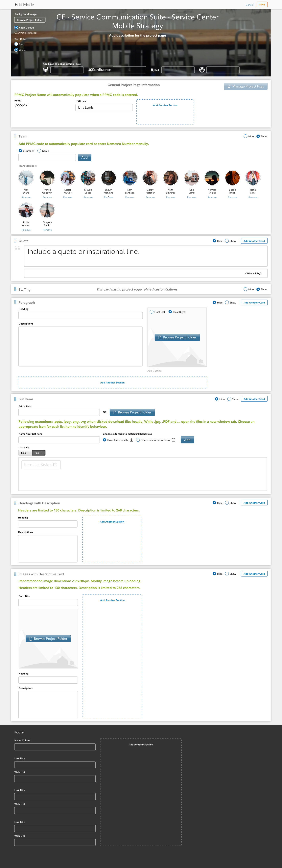Select aNumber radio in Team card
The height and width of the screenshot is (868, 282).
point(20,151)
